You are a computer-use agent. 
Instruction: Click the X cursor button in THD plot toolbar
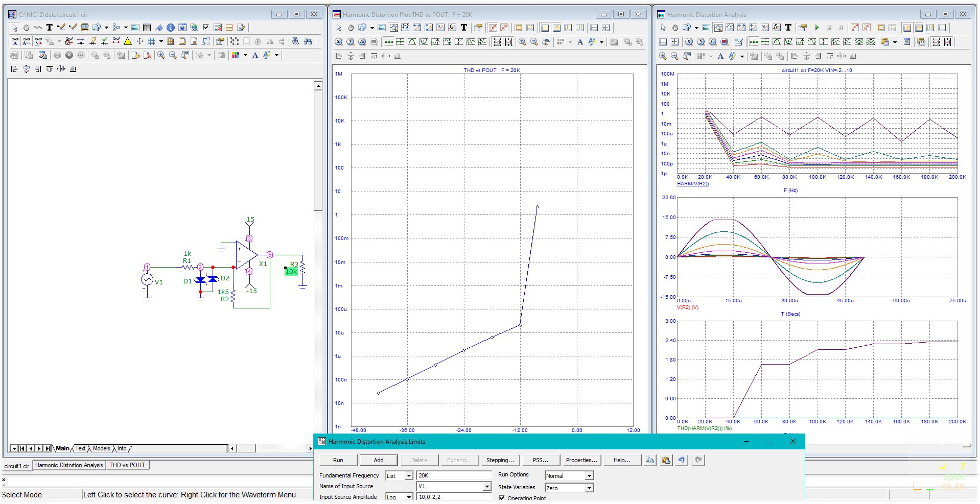339,42
